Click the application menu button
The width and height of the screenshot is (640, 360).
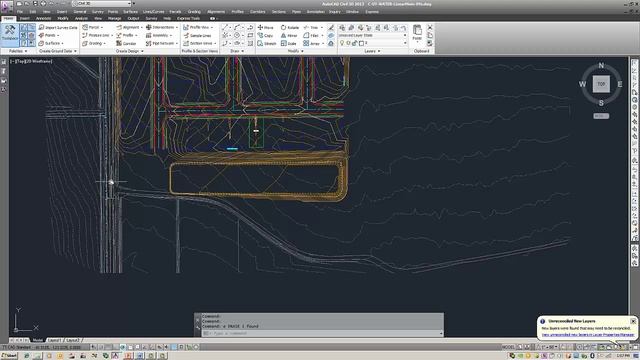pyautogui.click(x=6, y=6)
